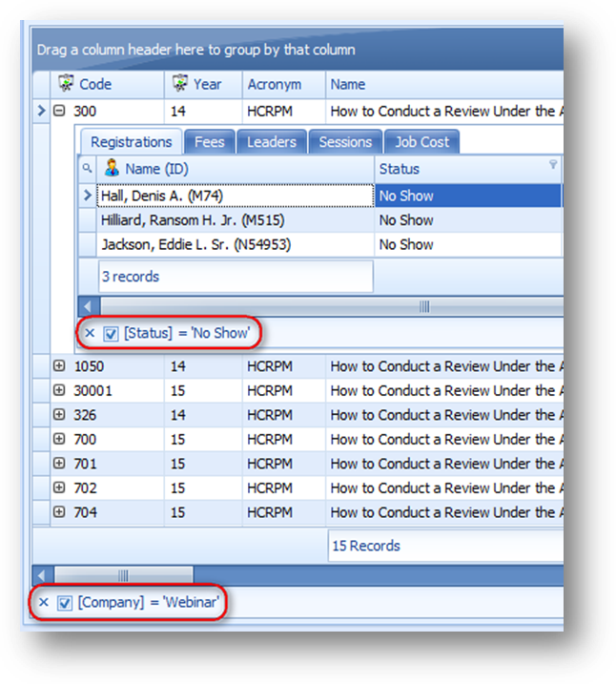Uncheck the Status 'No Show' filter checkbox

click(111, 334)
